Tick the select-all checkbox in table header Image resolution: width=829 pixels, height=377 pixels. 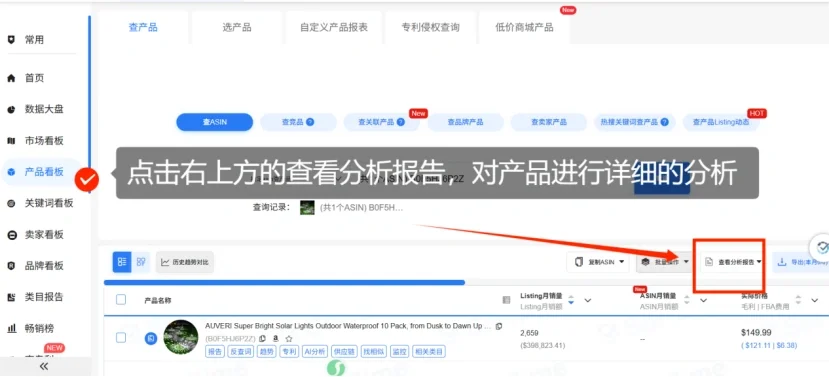click(121, 300)
